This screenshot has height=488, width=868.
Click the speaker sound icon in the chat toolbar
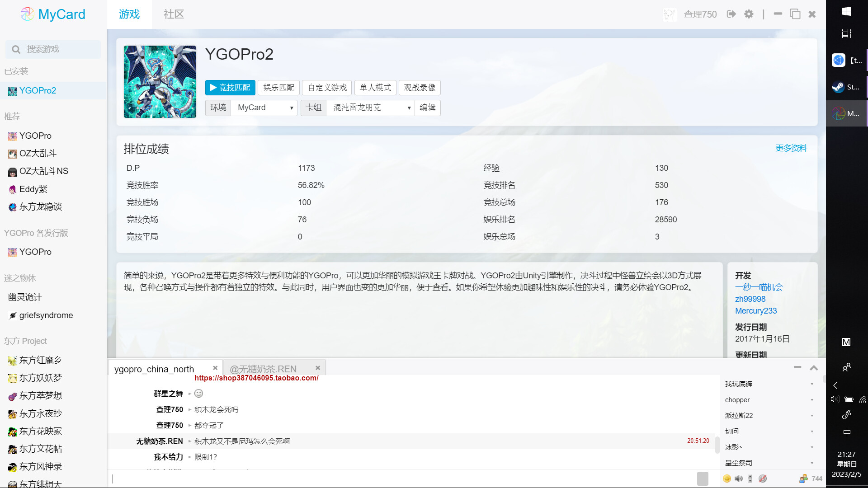[x=739, y=479]
